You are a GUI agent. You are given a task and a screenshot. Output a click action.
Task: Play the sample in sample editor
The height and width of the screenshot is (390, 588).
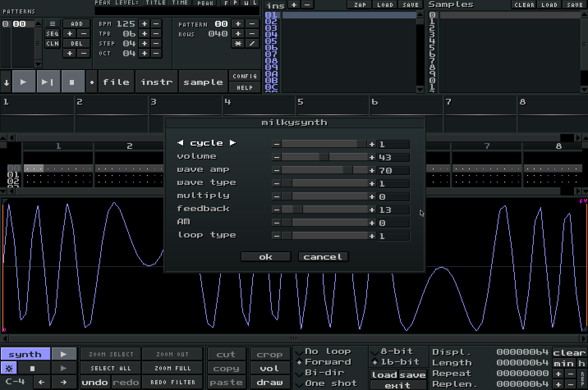point(64,354)
